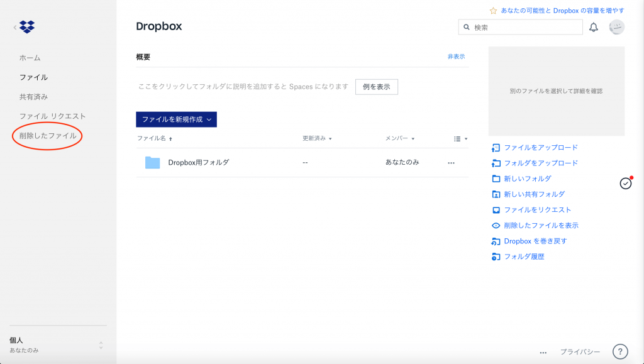Click the search magnifier icon
The width and height of the screenshot is (644, 364).
click(467, 27)
